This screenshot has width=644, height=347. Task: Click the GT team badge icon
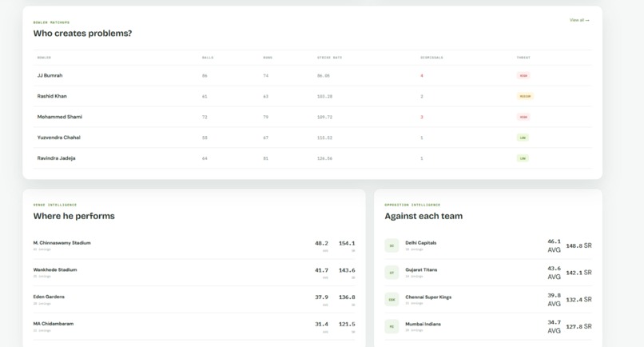392,273
